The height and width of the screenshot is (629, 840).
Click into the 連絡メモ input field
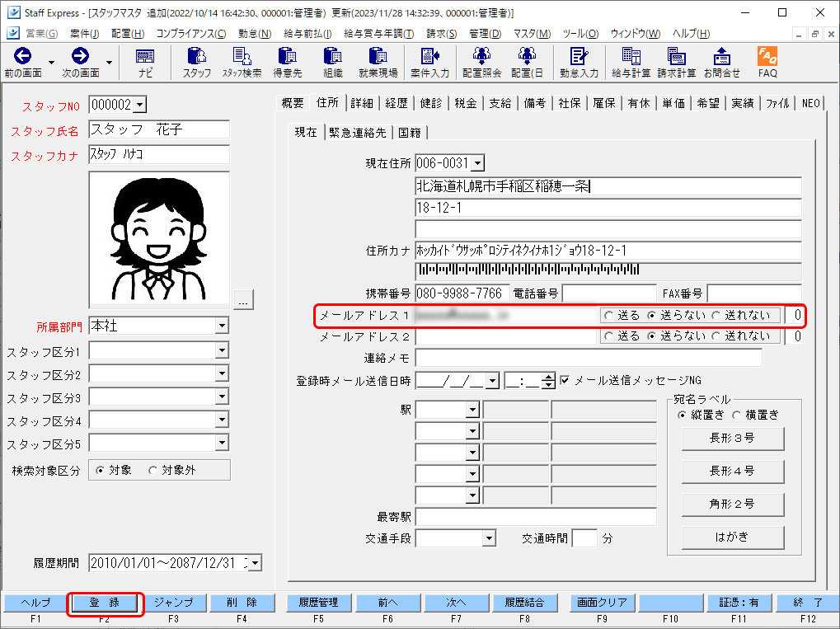[589, 358]
